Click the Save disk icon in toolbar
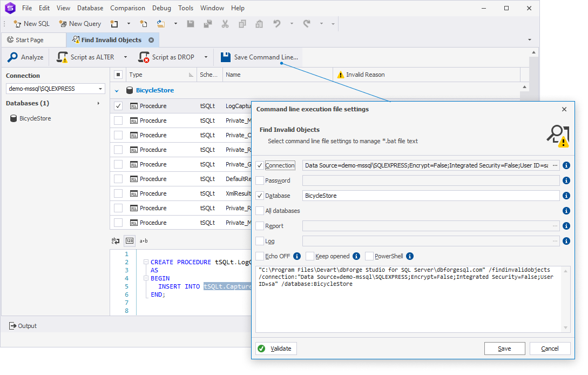The image size is (588, 375). [191, 24]
